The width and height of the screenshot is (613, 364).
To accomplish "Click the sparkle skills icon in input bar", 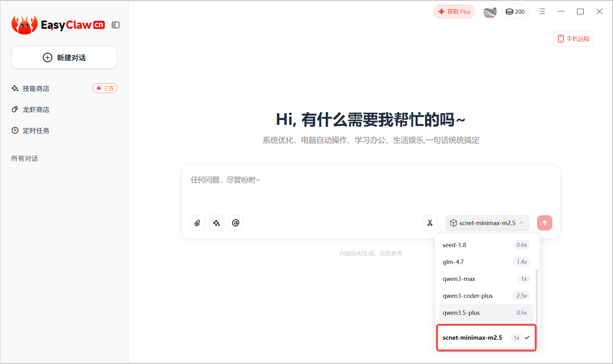I will 216,223.
